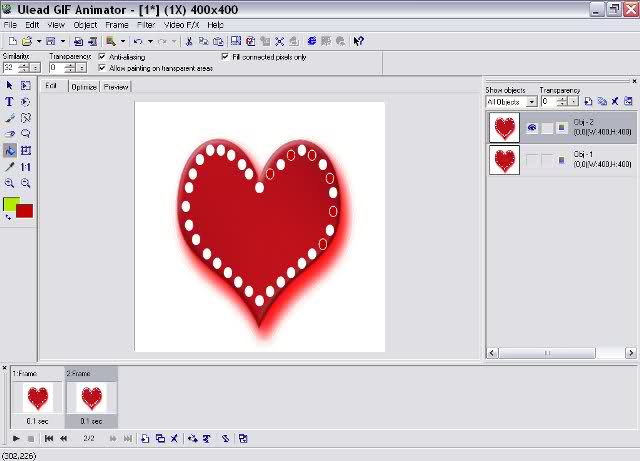This screenshot has width=640, height=461.
Task: Select the Eraser tool
Action: [x=9, y=134]
